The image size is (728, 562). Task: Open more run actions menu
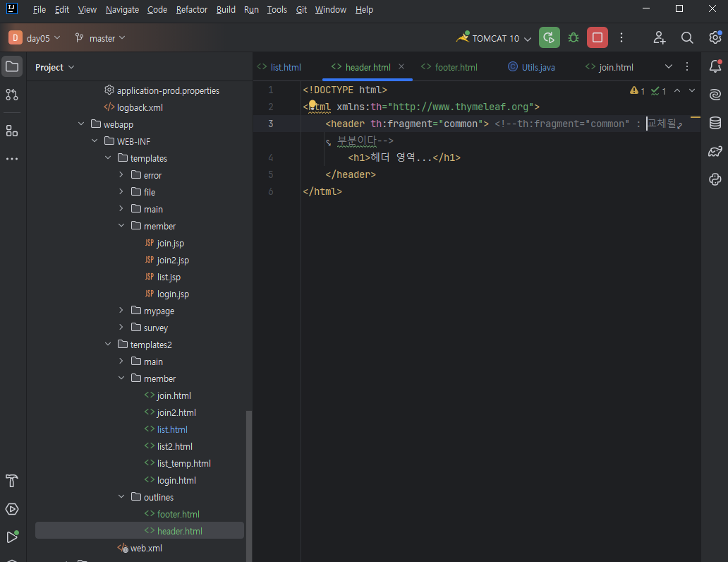click(621, 37)
